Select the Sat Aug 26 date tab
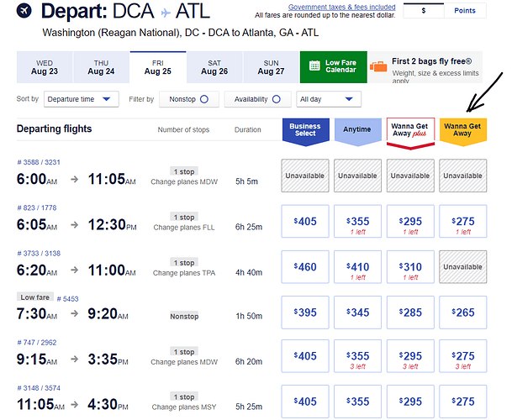Image resolution: width=512 pixels, height=420 pixels. 214,67
